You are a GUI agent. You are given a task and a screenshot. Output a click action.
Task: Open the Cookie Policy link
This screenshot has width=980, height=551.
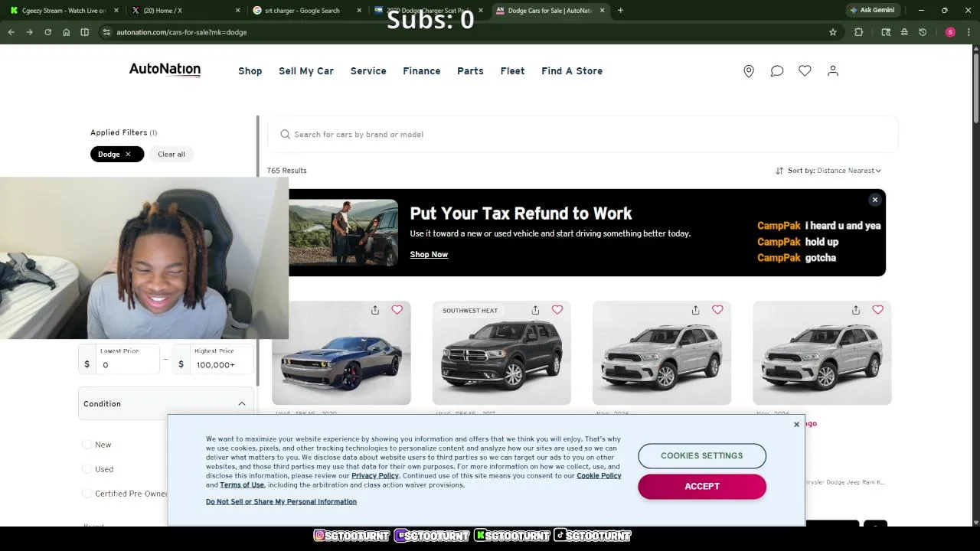click(x=599, y=476)
